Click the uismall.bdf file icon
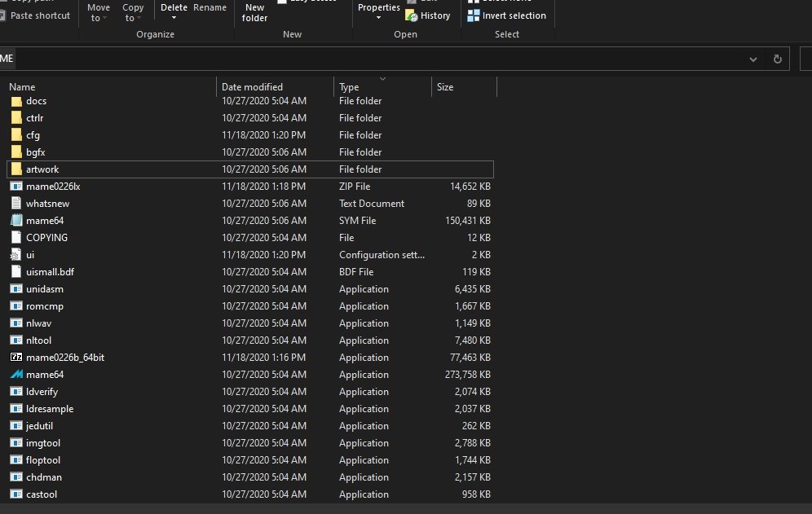Viewport: 812px width, 514px height. tap(16, 272)
